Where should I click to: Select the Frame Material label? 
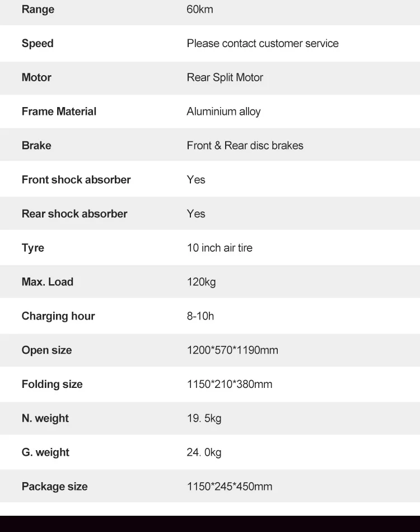(x=59, y=112)
